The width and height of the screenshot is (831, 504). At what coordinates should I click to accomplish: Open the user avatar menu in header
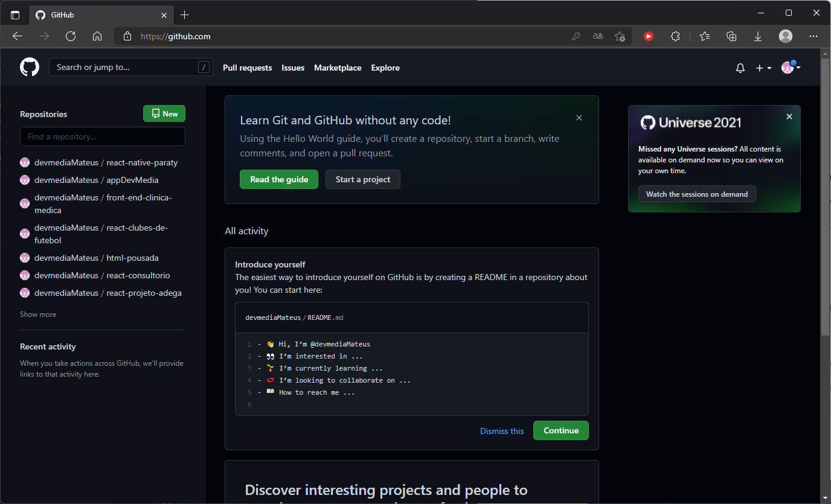click(791, 68)
